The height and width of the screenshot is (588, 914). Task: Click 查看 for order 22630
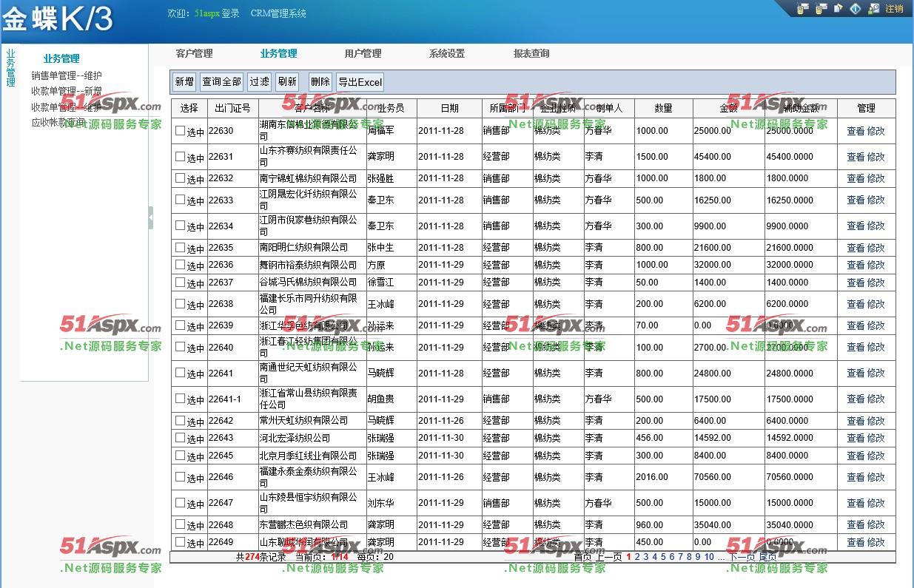coord(856,131)
